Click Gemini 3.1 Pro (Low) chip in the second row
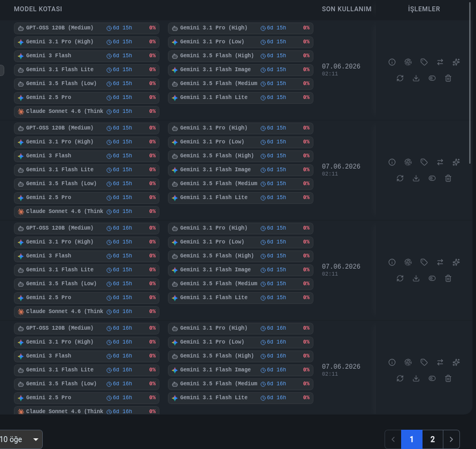Screen dimensions: 476x449 click(x=241, y=142)
